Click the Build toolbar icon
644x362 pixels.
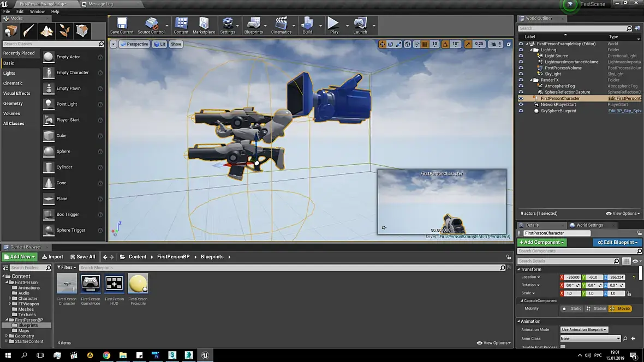click(x=307, y=25)
